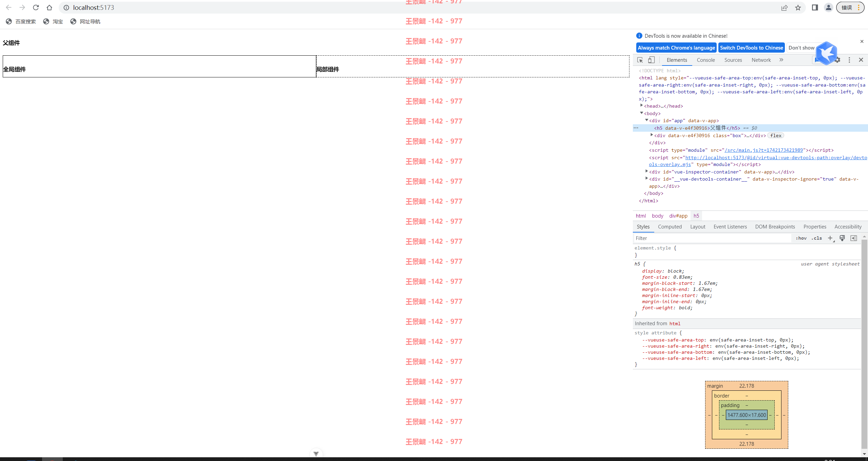Toggle the device toolbar

pyautogui.click(x=651, y=60)
